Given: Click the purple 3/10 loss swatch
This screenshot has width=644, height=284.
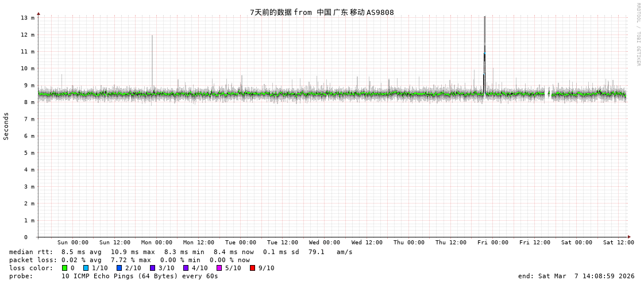Looking at the screenshot, I should click(153, 268).
